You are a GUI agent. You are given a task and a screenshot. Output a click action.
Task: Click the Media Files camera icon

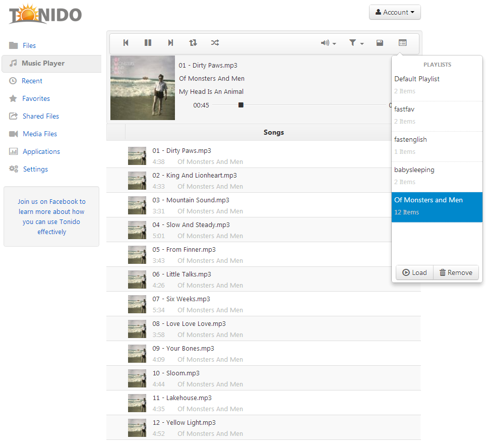(x=14, y=134)
